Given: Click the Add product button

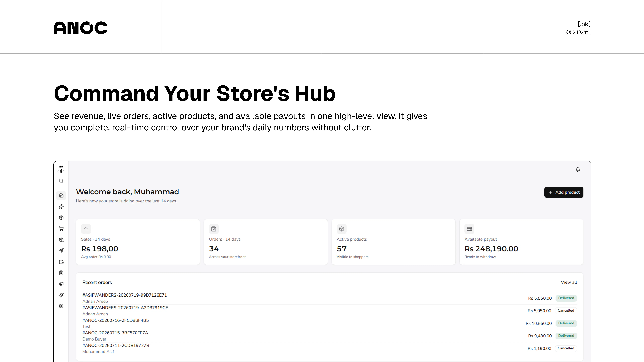Looking at the screenshot, I should (x=564, y=192).
